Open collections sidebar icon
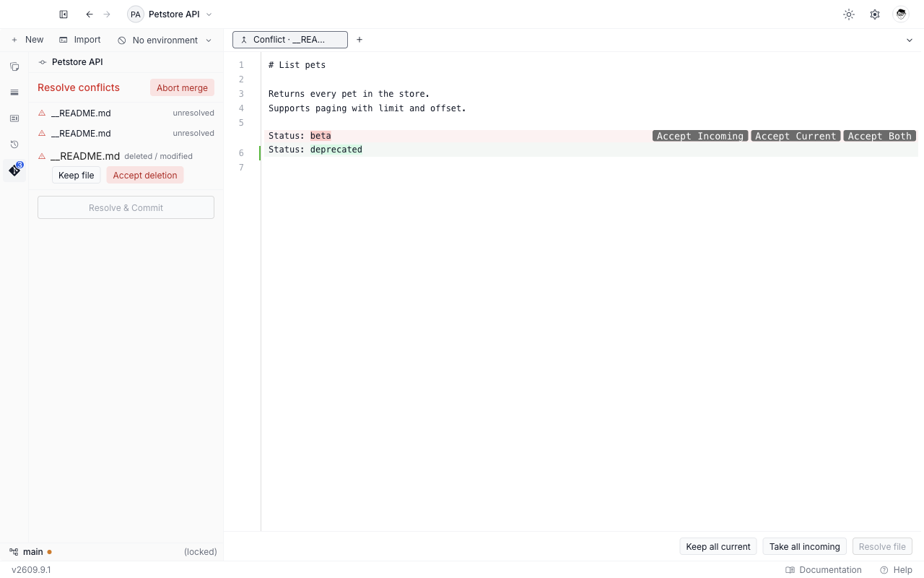 [14, 66]
